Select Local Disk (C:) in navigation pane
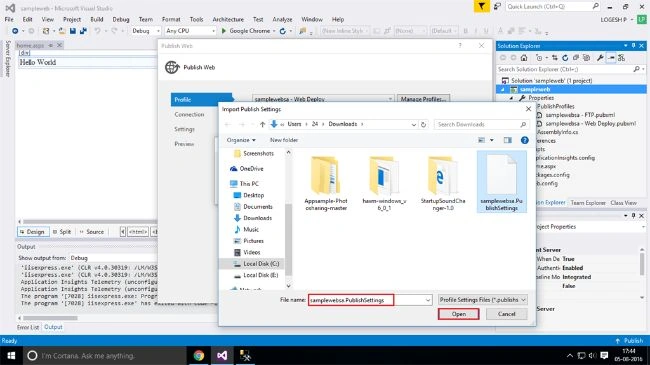Screen dimensions: 650x365 [256, 264]
